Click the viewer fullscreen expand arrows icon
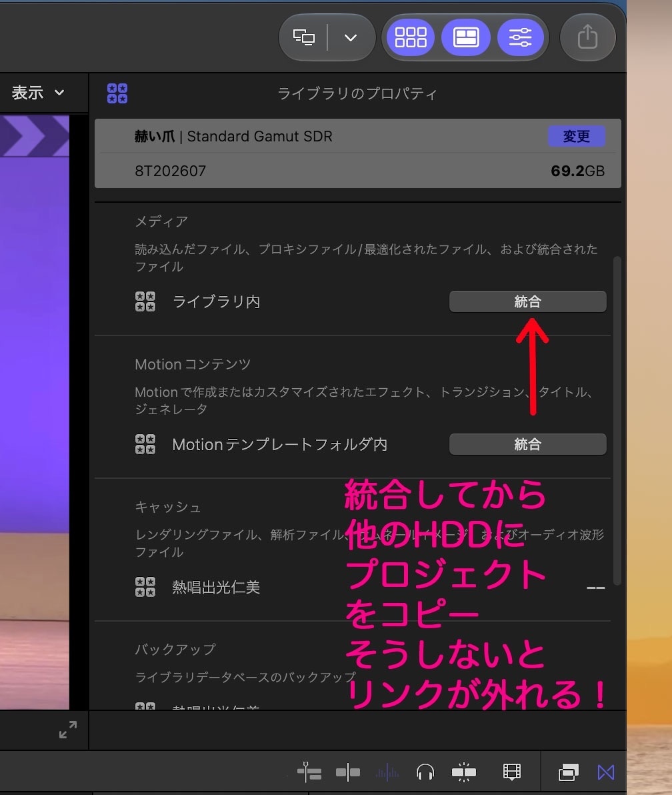This screenshot has width=672, height=795. pyautogui.click(x=68, y=730)
